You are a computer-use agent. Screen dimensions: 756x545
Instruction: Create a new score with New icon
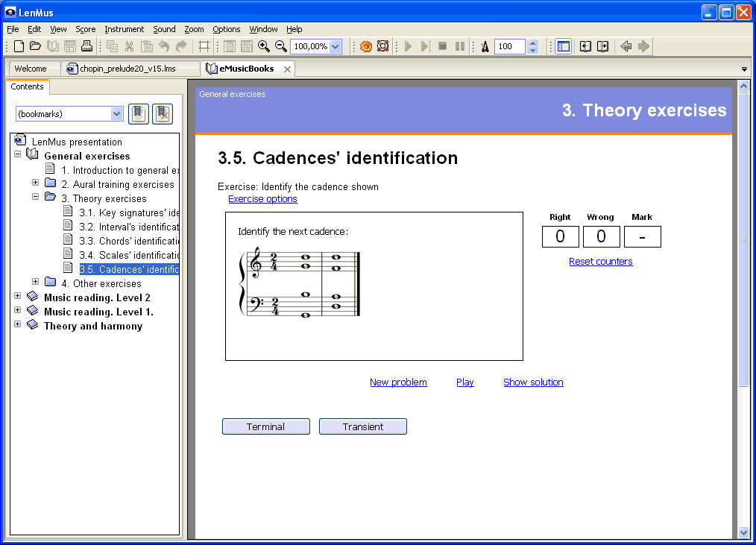[19, 46]
